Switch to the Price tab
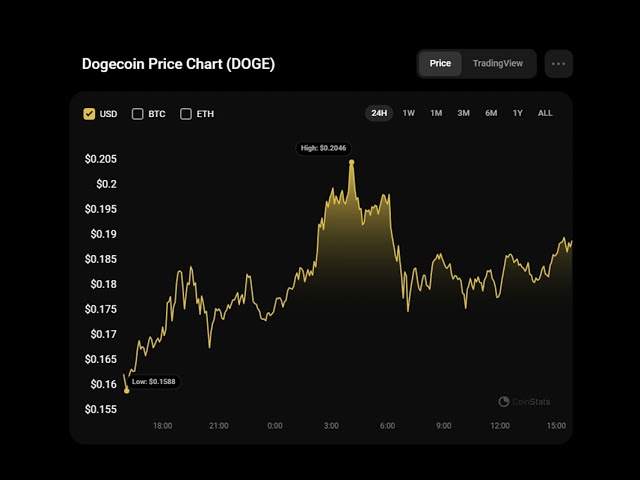This screenshot has height=480, width=640. pos(440,64)
